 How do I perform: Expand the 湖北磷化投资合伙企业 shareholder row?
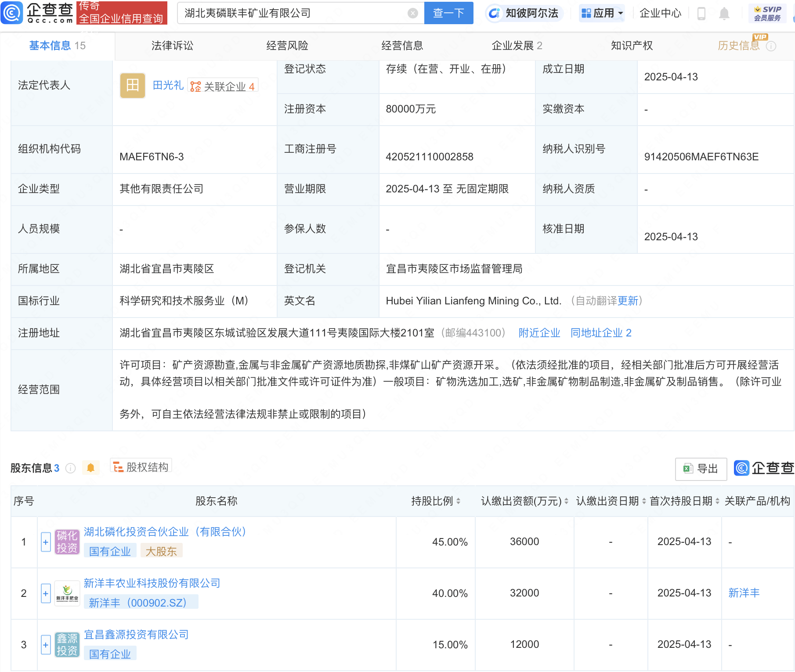[46, 542]
